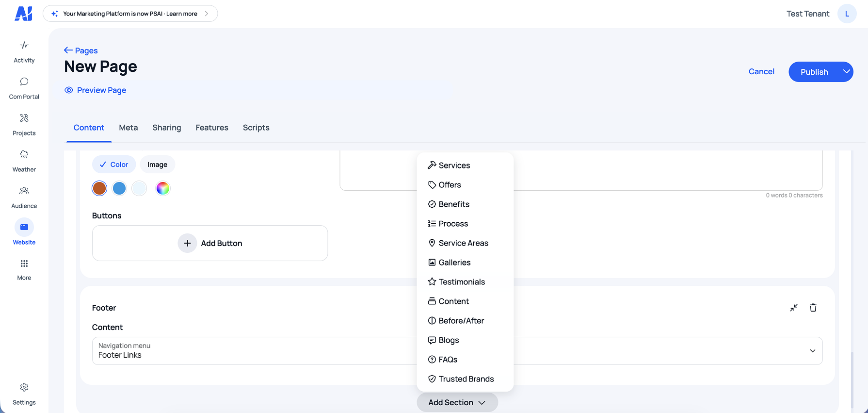Open Com Portal chat icon
The image size is (868, 413).
[24, 82]
